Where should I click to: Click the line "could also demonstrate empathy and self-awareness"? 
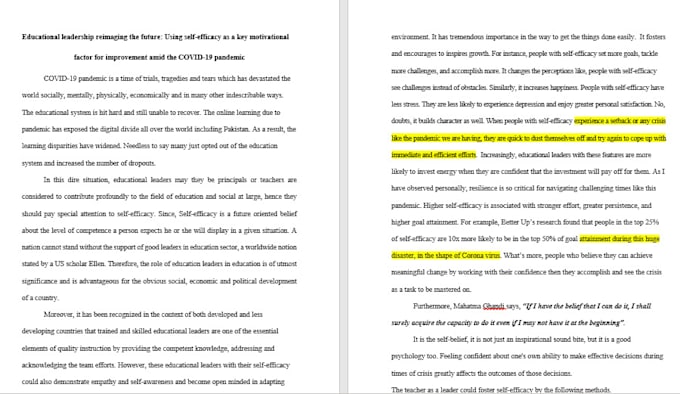point(153,382)
